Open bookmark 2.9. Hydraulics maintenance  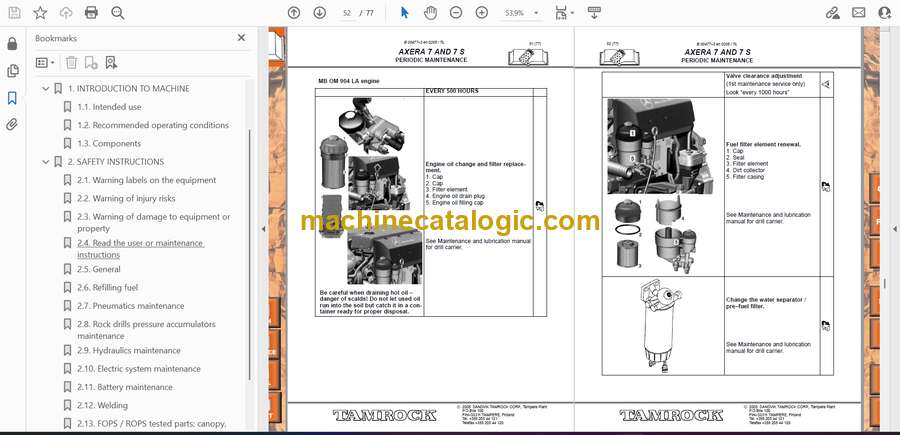129,350
